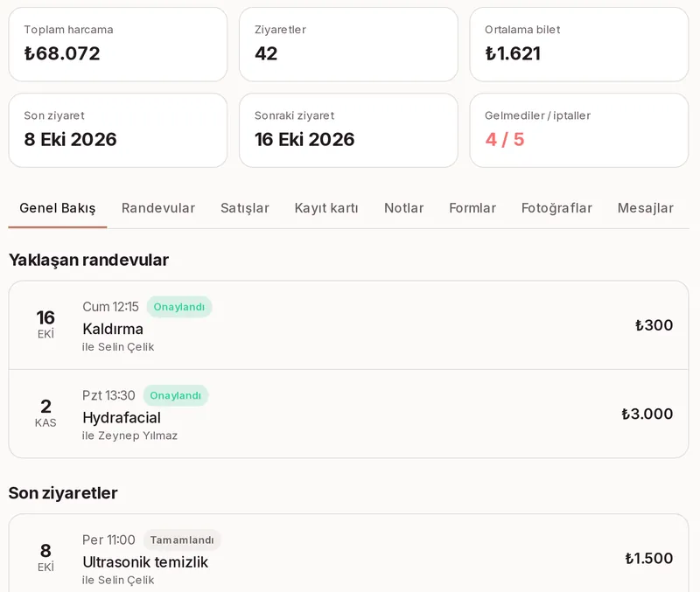Open the Hydrafacial appointment on 2 Kas
Screen dimensions: 700x592
tap(348, 414)
